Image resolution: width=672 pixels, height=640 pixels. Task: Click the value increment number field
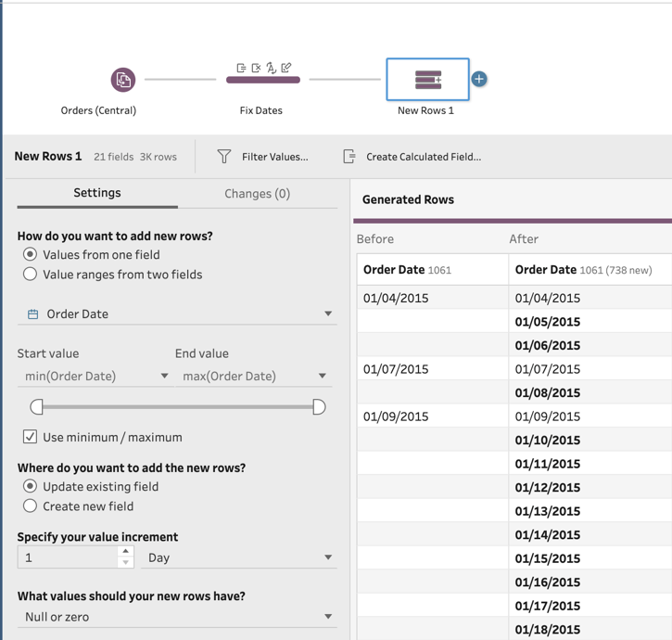pos(67,557)
